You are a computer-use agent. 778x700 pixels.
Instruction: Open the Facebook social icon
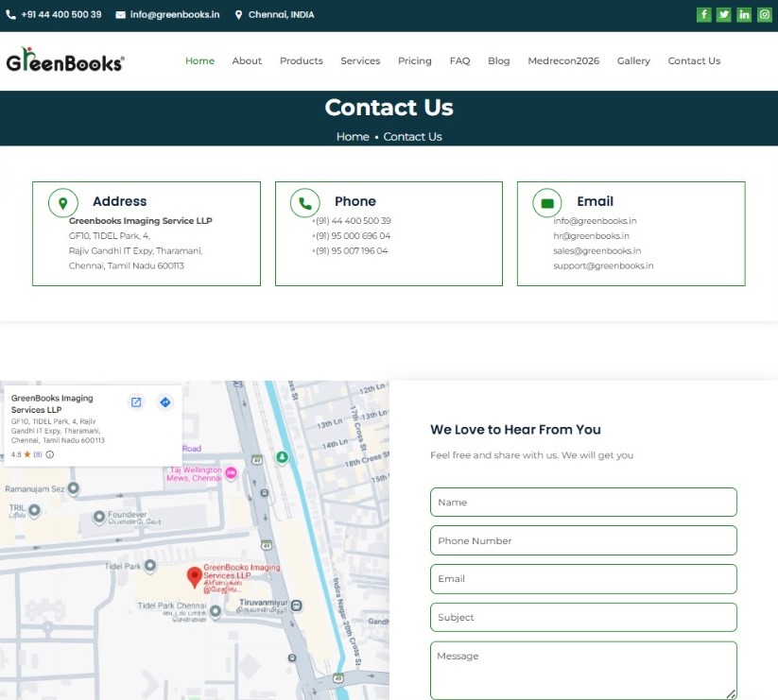pos(703,14)
